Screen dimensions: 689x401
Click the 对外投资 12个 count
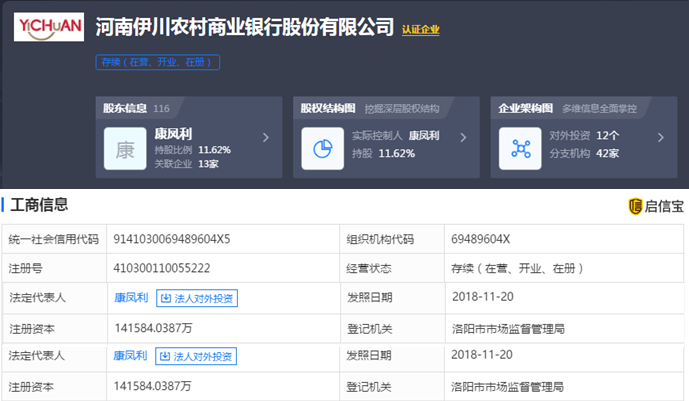click(607, 135)
